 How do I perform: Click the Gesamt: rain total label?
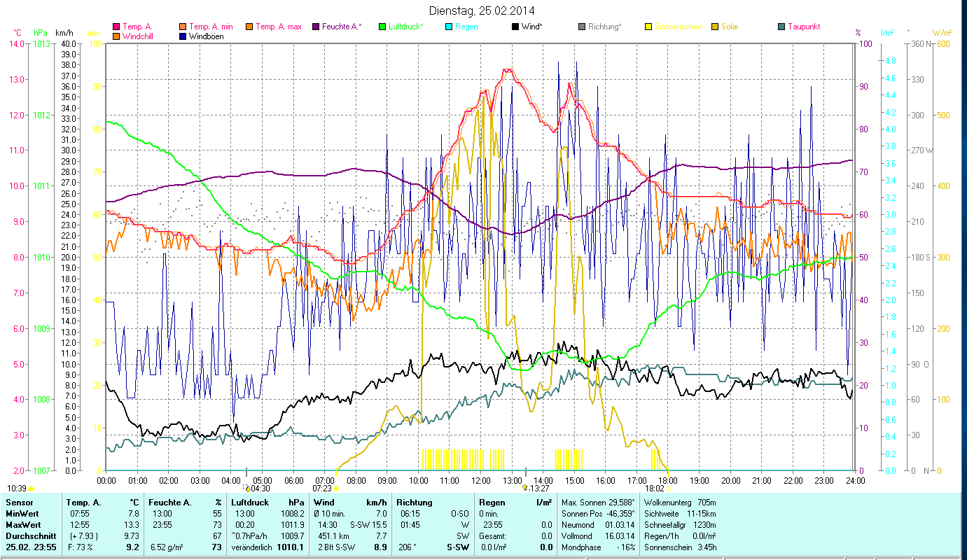click(x=492, y=536)
